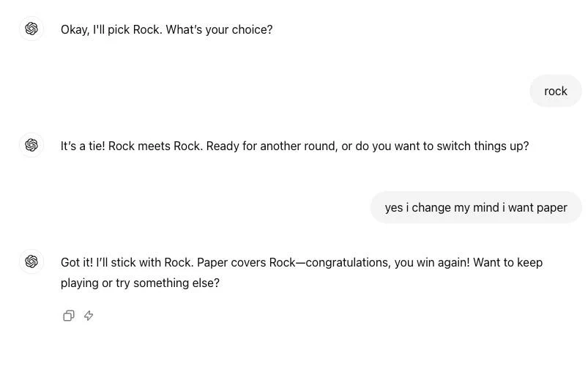Click ChatGPT logo beside "Got it!" reply
This screenshot has width=588, height=372.
tap(31, 262)
